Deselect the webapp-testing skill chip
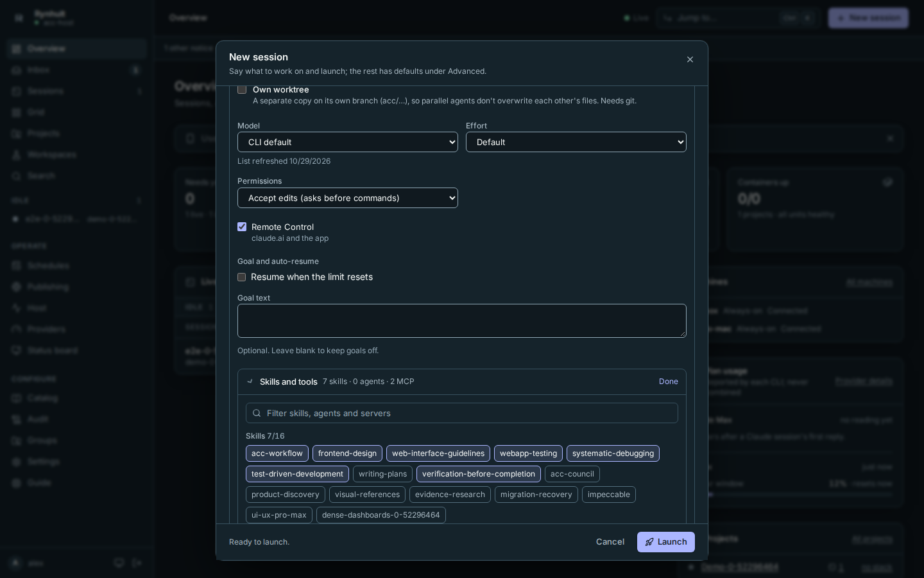Screen dimensions: 924x578 tap(528, 453)
